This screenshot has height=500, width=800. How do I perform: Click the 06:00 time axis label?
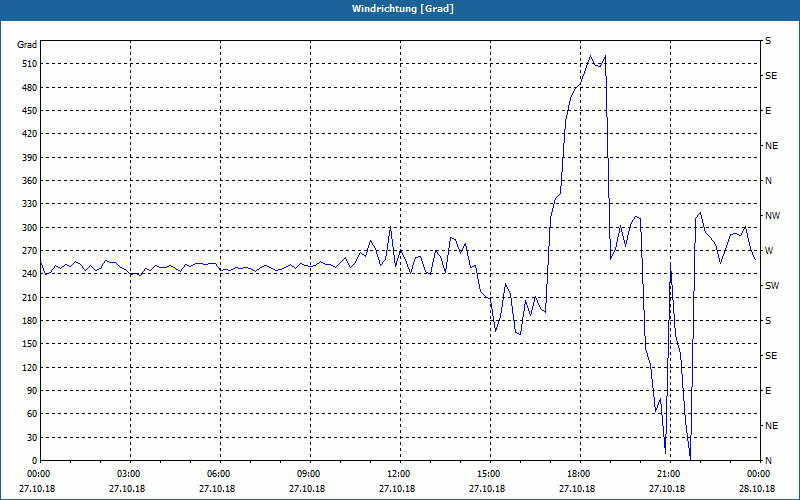(x=220, y=474)
